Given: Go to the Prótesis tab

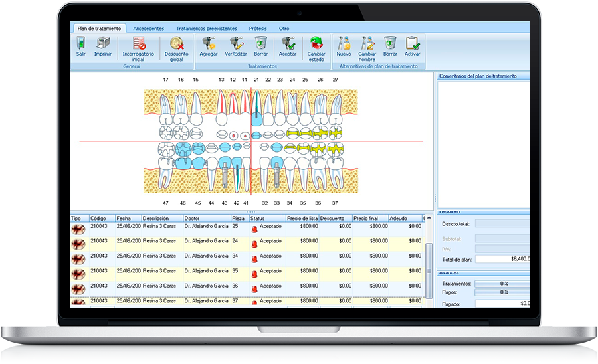Looking at the screenshot, I should point(258,29).
